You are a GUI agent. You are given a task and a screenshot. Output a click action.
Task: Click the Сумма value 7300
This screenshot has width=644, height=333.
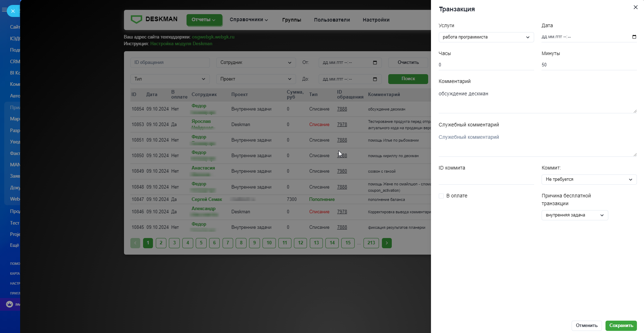click(292, 200)
